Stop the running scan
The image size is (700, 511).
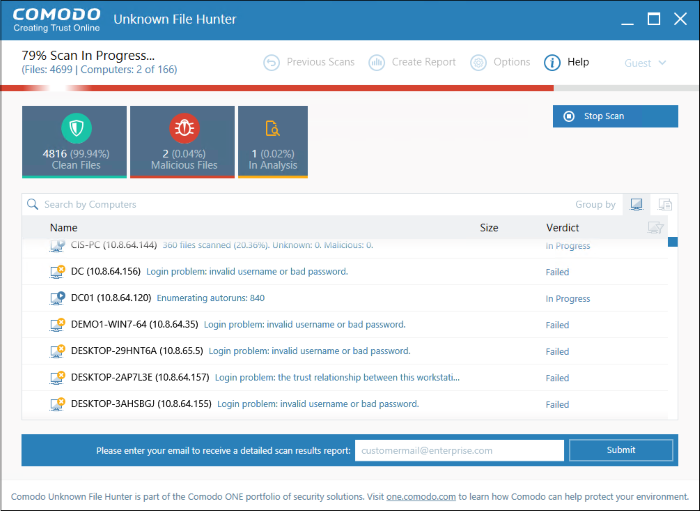(615, 116)
